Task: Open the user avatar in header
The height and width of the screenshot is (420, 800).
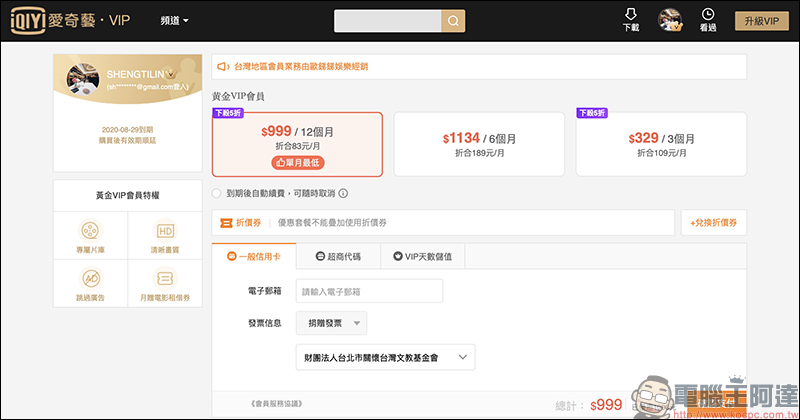Action: pyautogui.click(x=670, y=20)
